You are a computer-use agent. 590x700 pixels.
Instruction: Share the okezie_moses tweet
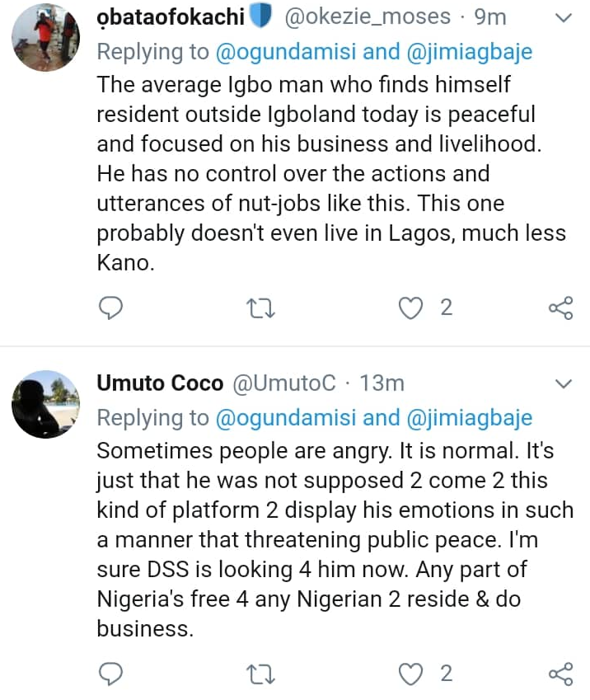coord(560,308)
